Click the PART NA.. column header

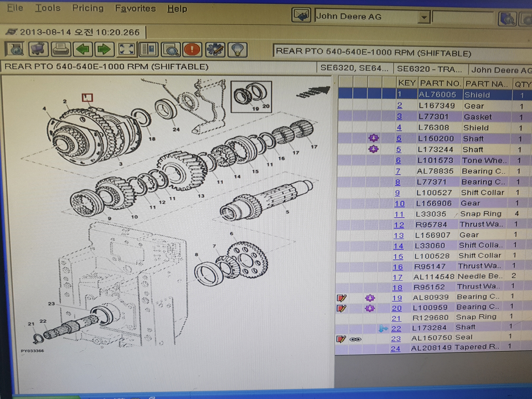[x=487, y=84]
